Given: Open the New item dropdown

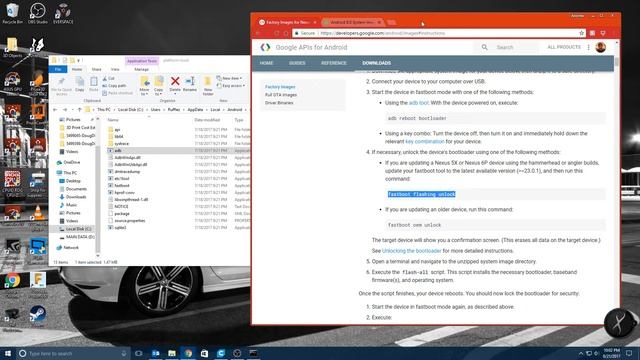Looking at the screenshot, I should pos(229,78).
